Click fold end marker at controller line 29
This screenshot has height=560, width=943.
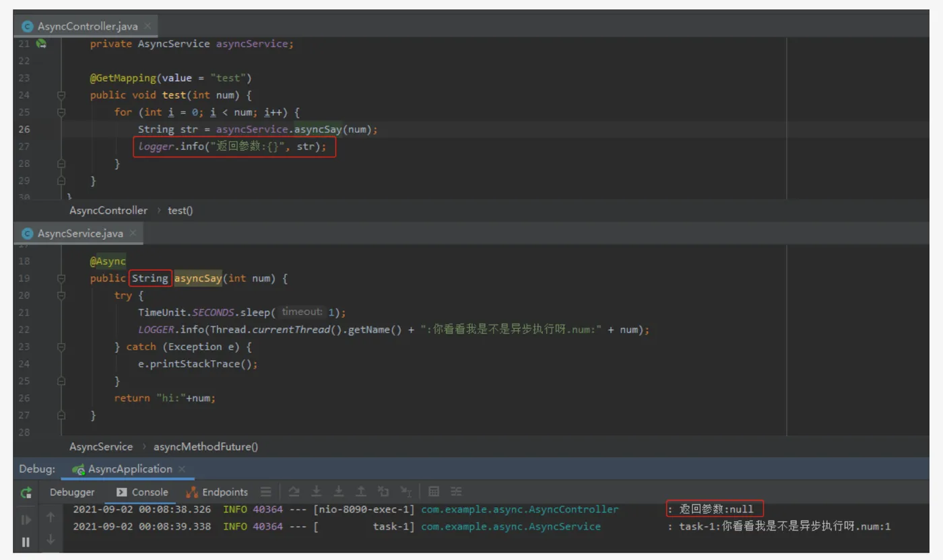point(61,180)
